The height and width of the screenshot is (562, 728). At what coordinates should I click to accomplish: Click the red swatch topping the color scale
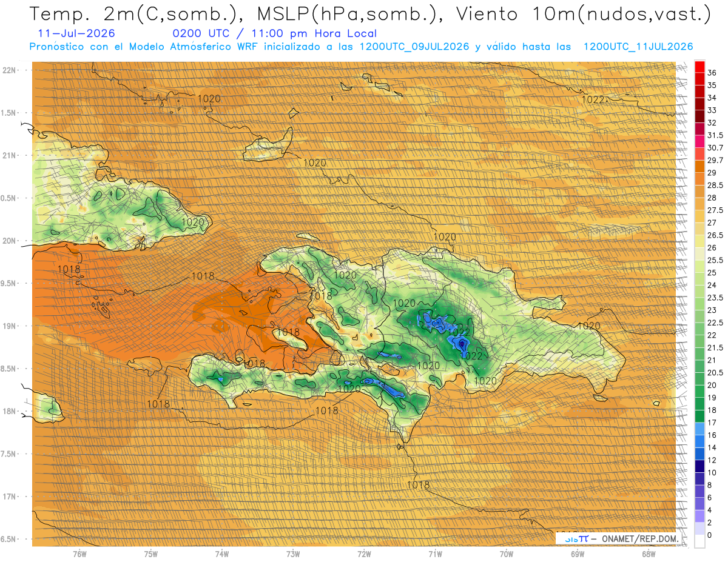point(699,66)
